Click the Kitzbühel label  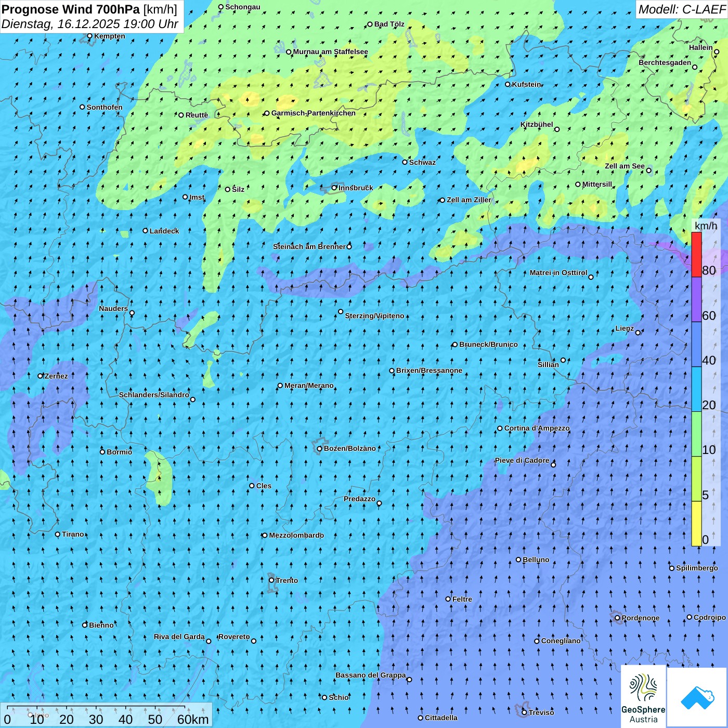[537, 124]
